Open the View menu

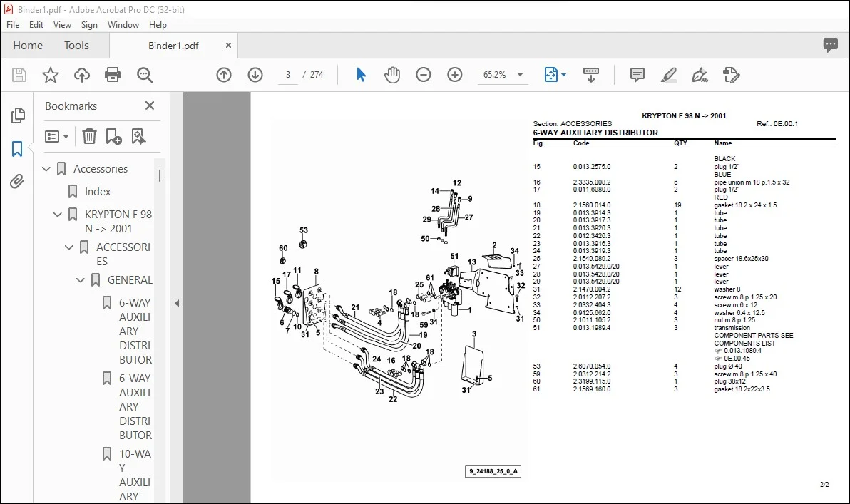(x=62, y=25)
